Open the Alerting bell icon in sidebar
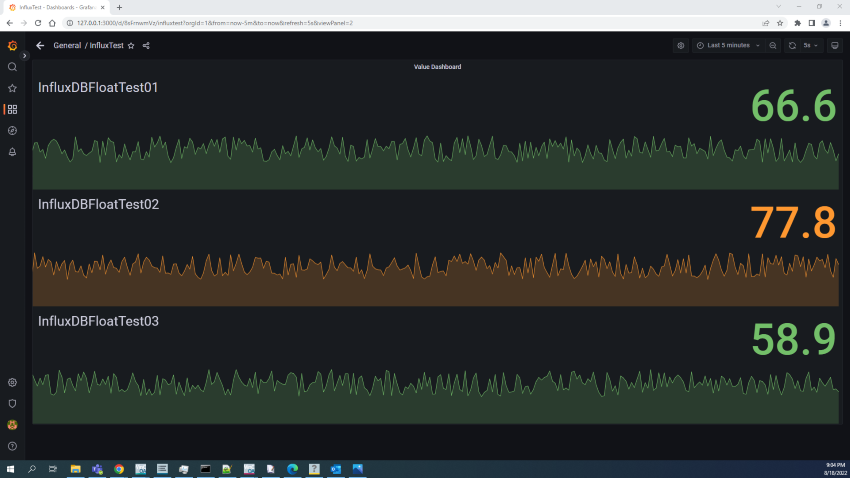This screenshot has height=478, width=850. coord(12,152)
